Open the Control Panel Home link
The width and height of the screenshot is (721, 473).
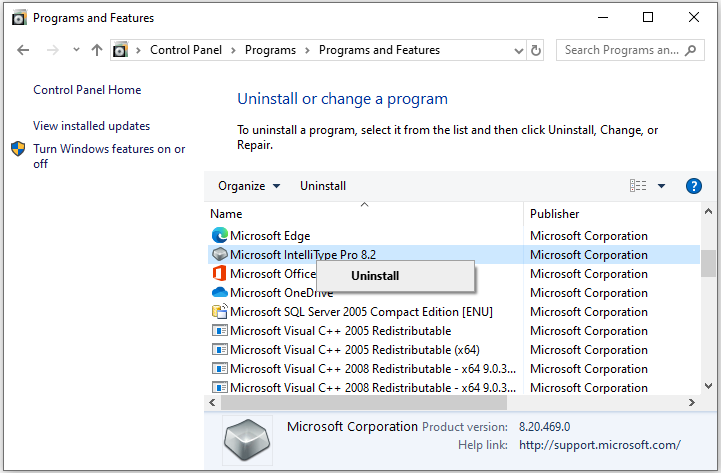(x=87, y=90)
